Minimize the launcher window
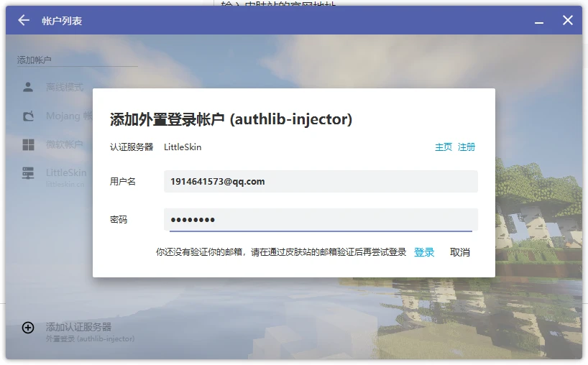 [x=539, y=22]
